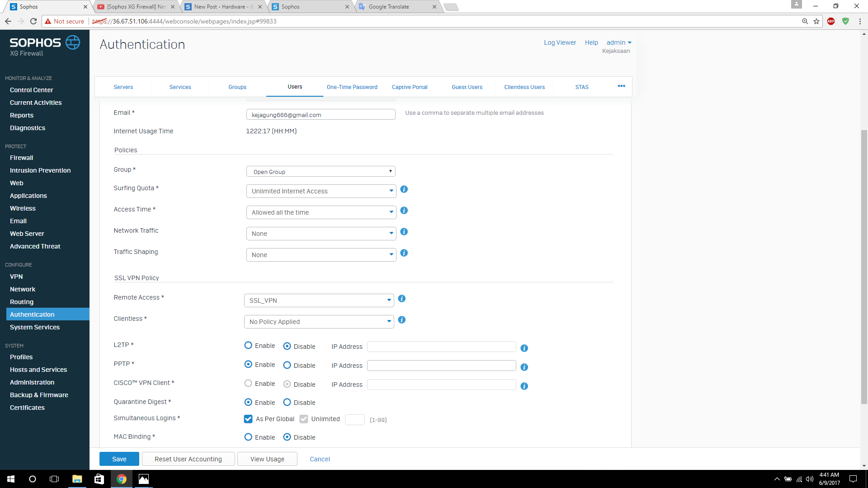The width and height of the screenshot is (868, 488).
Task: Open the One-Time Password tab
Action: 352,87
